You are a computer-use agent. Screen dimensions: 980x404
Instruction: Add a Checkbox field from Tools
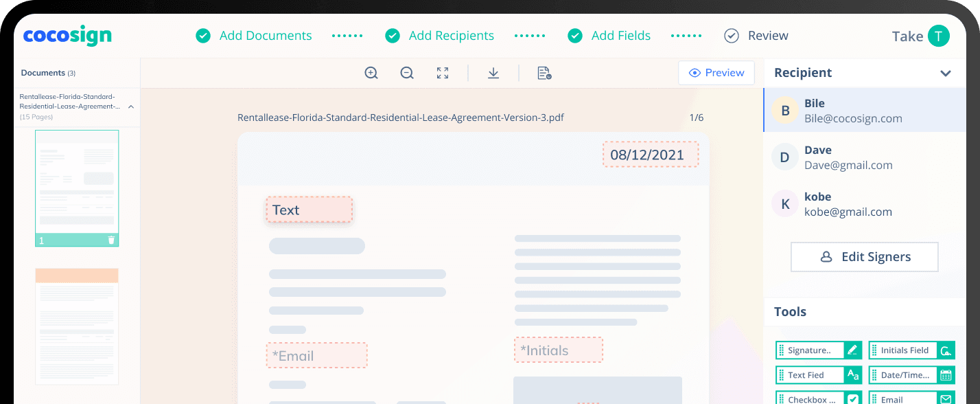point(818,398)
